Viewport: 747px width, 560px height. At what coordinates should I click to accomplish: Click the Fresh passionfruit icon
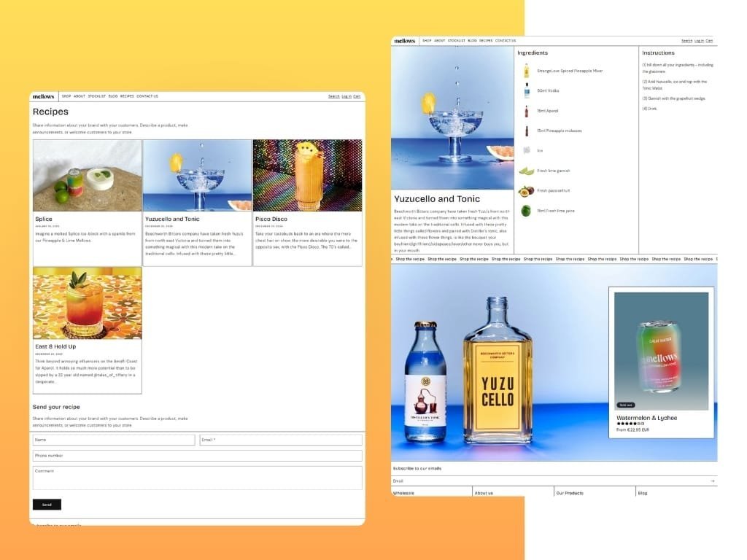pos(527,191)
